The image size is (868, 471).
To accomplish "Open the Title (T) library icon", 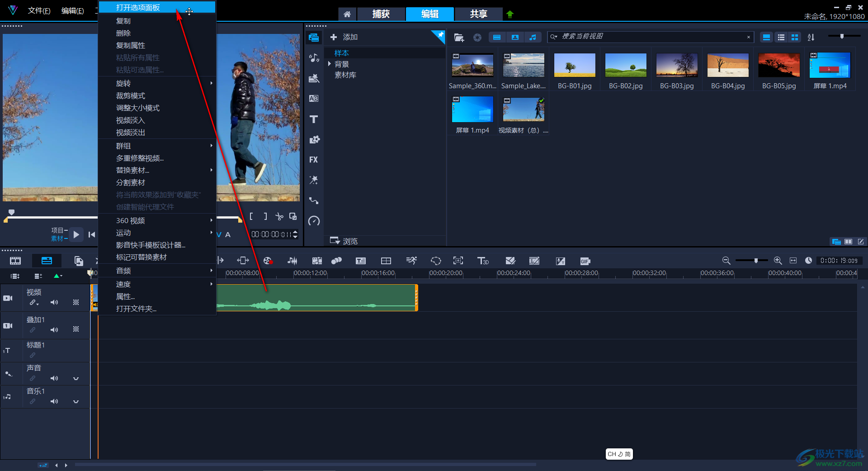I will pyautogui.click(x=314, y=119).
